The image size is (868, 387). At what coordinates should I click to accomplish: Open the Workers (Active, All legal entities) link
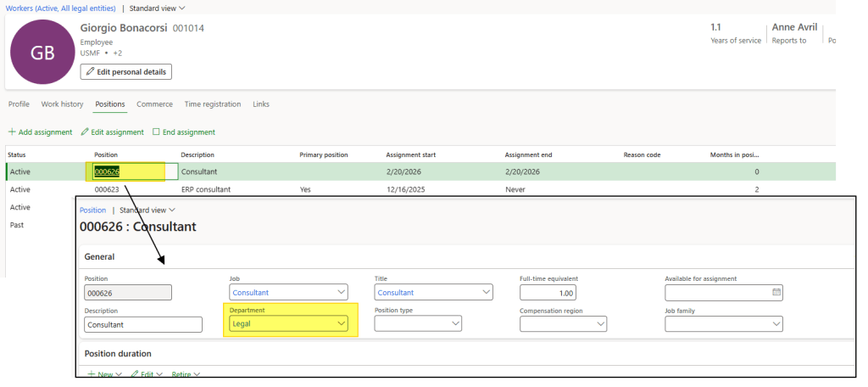pyautogui.click(x=58, y=8)
